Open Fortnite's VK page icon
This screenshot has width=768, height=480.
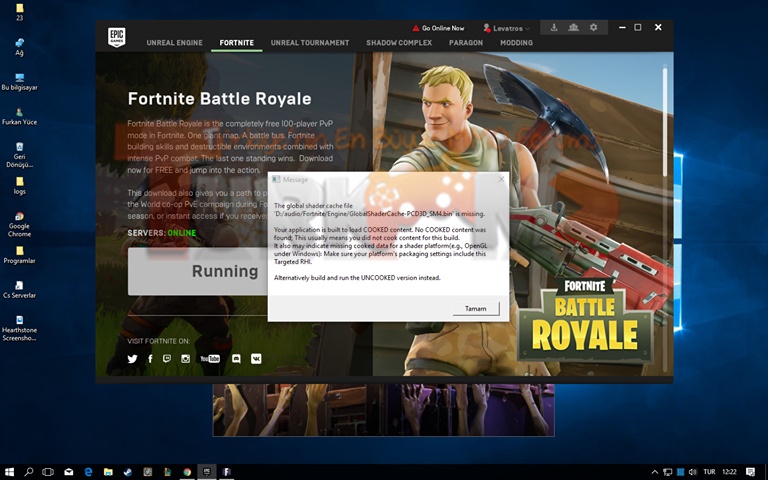coord(256,359)
